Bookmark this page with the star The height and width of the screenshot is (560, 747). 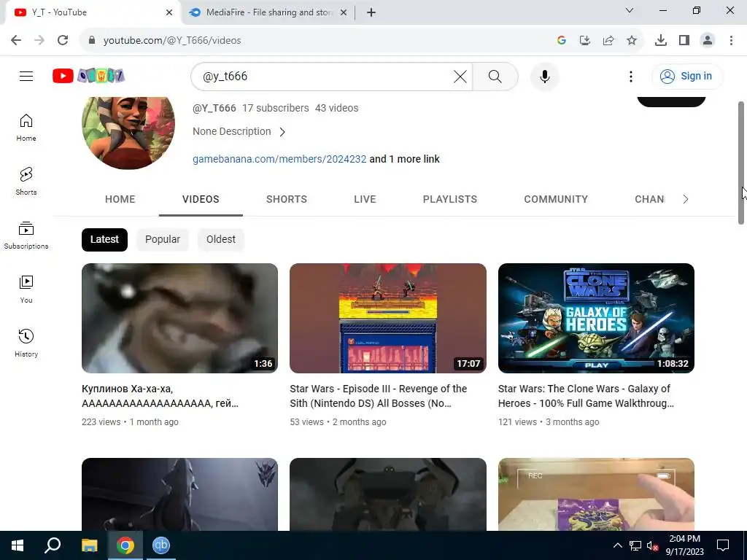coord(632,41)
